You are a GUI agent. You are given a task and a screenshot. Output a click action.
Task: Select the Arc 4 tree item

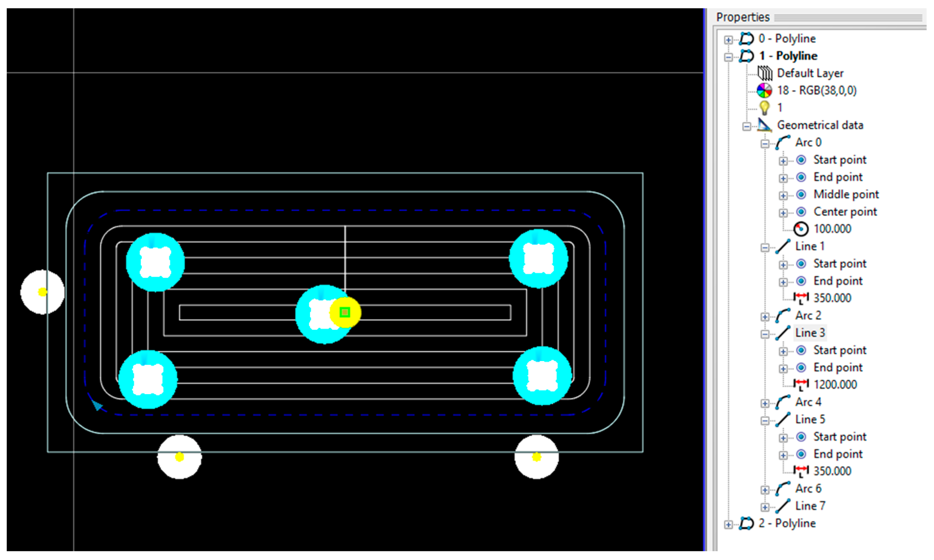click(808, 402)
